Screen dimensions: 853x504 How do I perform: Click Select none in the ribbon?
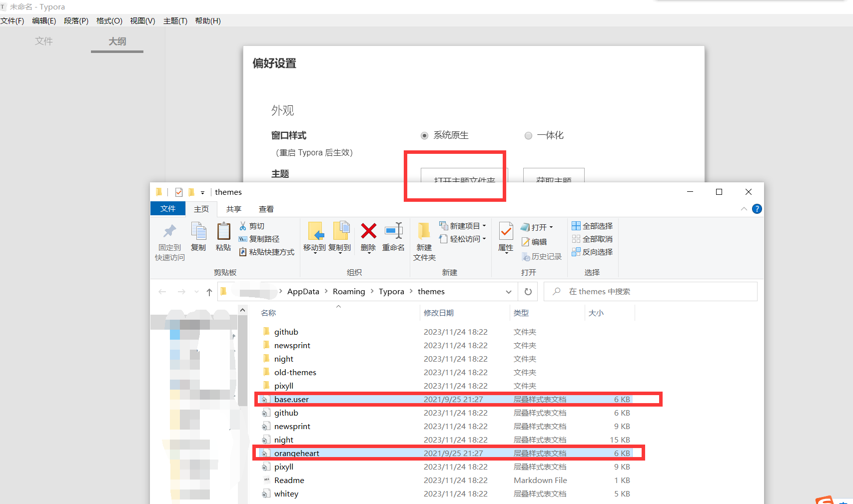pos(592,239)
